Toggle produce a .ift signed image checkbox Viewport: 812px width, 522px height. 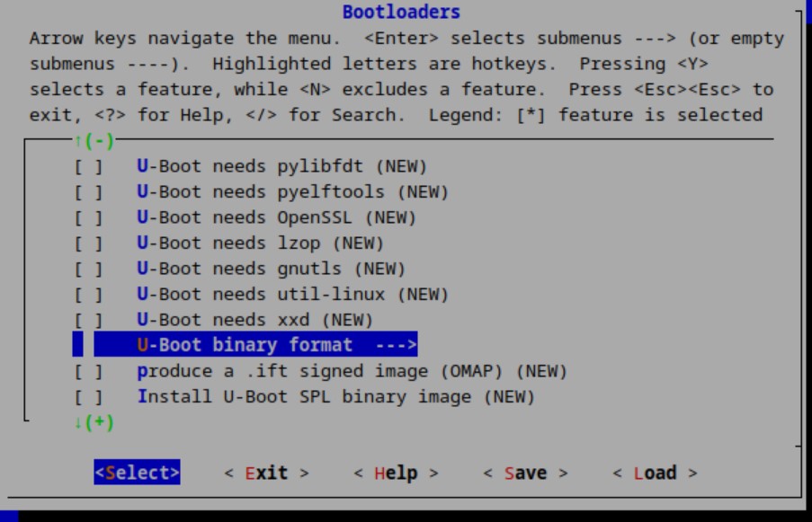point(88,371)
